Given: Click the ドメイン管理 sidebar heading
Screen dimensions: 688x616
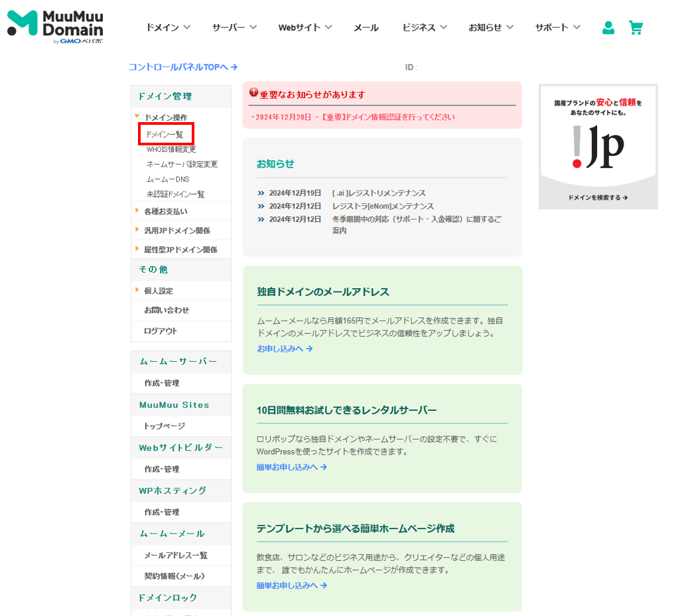Looking at the screenshot, I should tap(165, 96).
